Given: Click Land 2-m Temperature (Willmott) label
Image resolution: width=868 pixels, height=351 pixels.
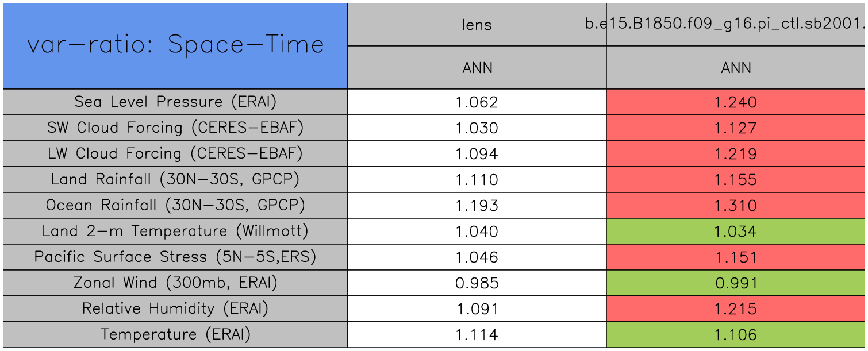Looking at the screenshot, I should coord(175,231).
